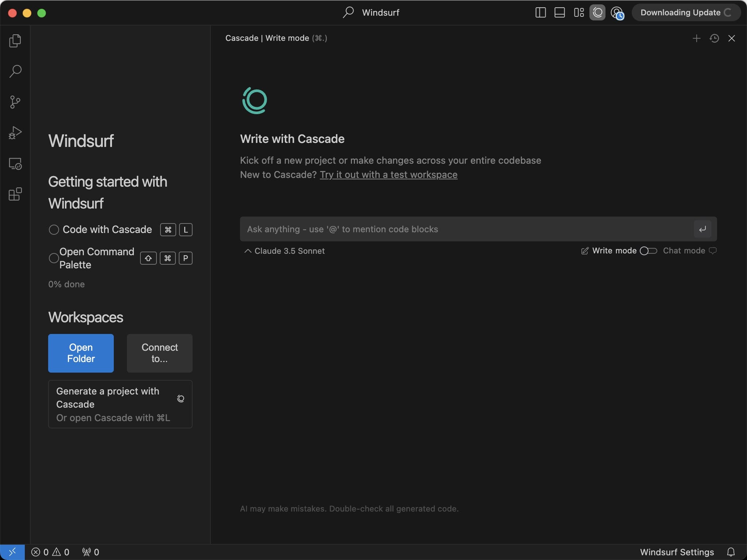Open remote window from status bar icon
The width and height of the screenshot is (747, 560).
tap(12, 552)
